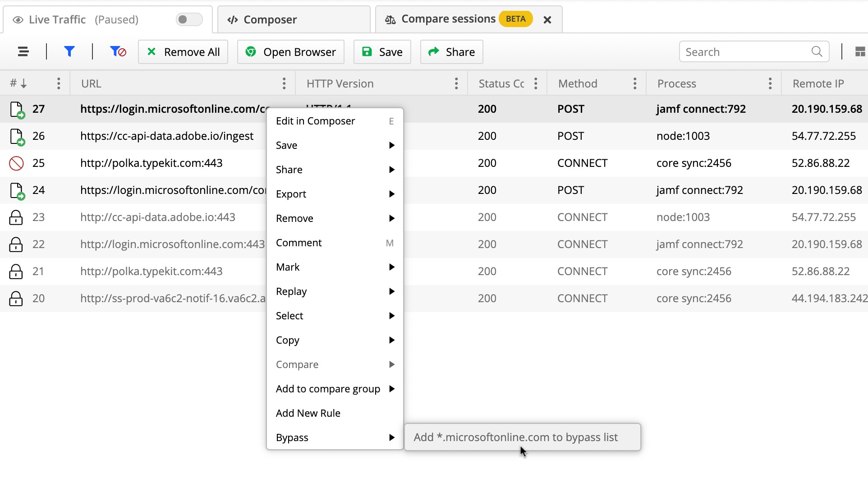Viewport: 868px width, 497px height.
Task: Select Edit in Composer menu item
Action: [x=315, y=120]
